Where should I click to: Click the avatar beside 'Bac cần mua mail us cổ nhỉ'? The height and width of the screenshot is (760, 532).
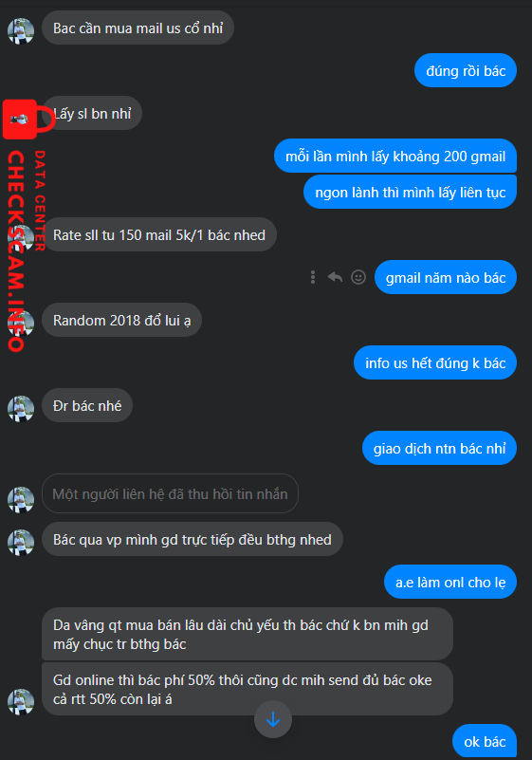tap(21, 31)
